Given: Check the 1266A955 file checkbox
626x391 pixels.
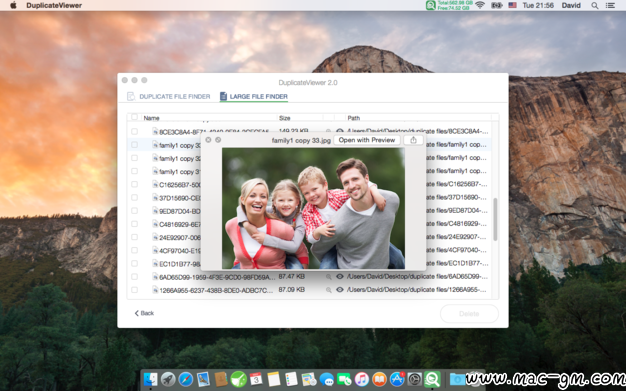Looking at the screenshot, I should 135,290.
